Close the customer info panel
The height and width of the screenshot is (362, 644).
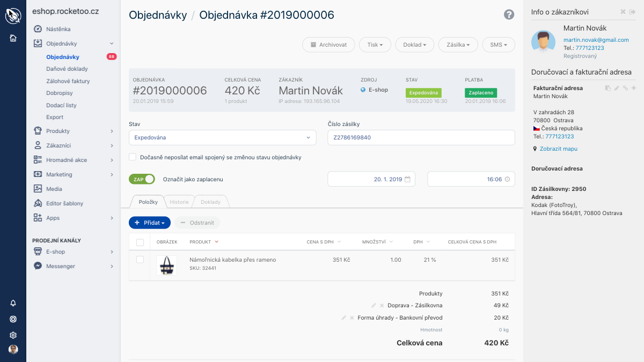pos(623,12)
